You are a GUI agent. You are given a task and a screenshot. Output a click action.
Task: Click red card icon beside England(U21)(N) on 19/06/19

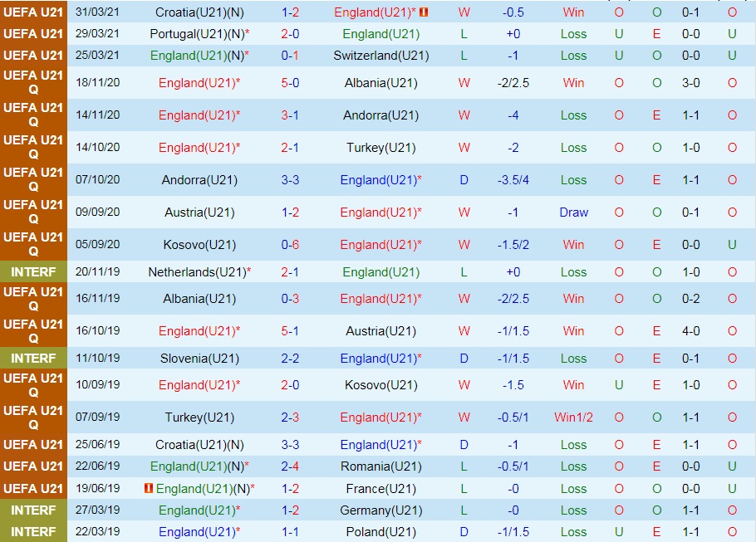tap(149, 488)
